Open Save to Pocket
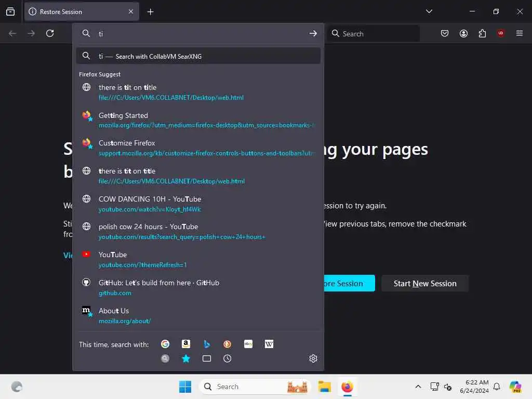Screen dimensions: 532x399 445,33
